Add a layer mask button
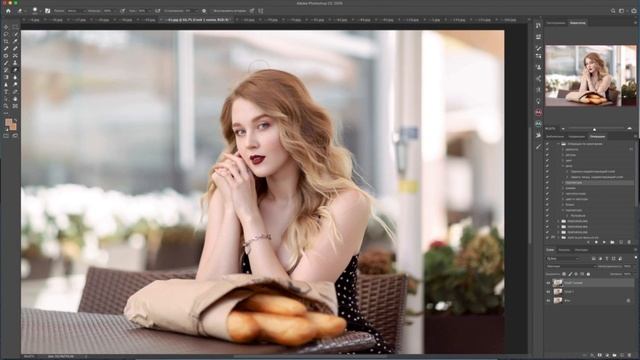 click(x=600, y=356)
